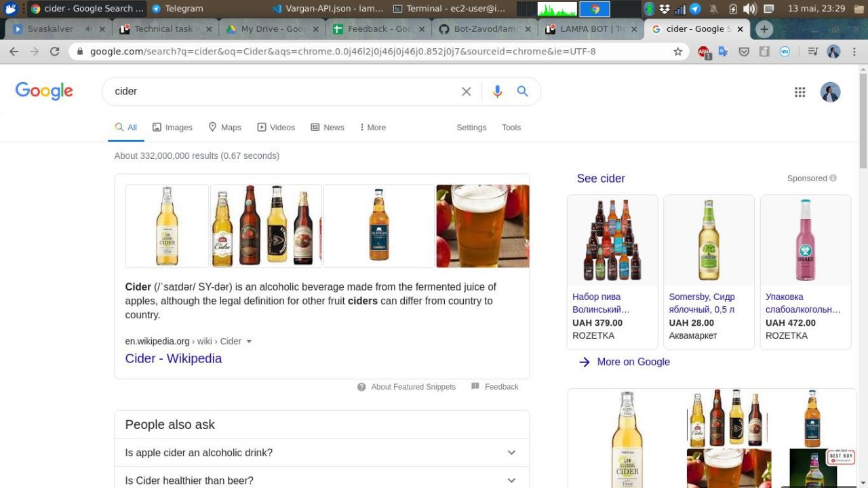Open the Cider - Wikipedia link

click(x=174, y=358)
